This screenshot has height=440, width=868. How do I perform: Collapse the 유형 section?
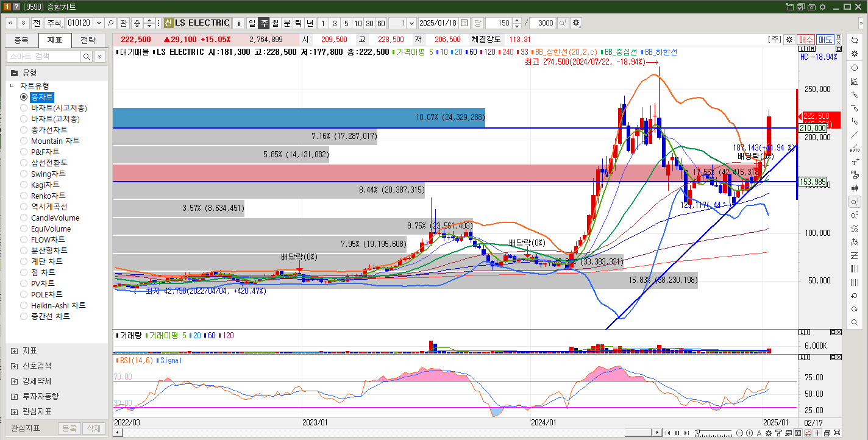click(x=14, y=73)
